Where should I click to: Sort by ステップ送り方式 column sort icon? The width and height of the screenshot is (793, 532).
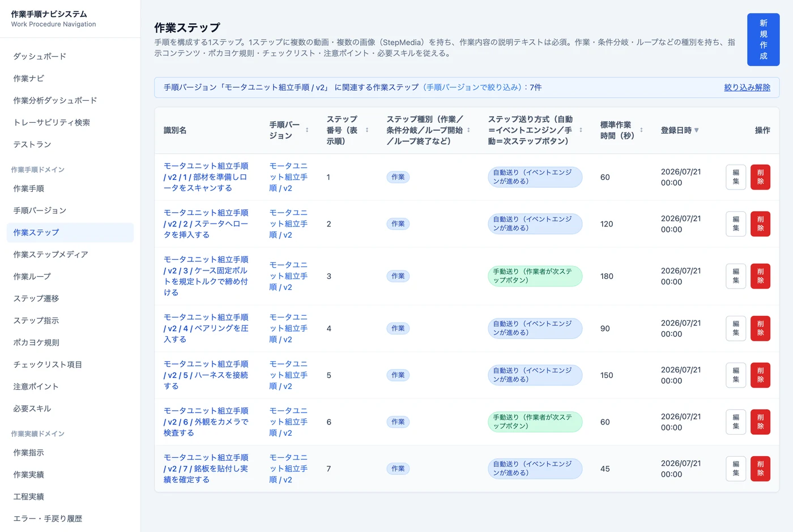tap(581, 130)
